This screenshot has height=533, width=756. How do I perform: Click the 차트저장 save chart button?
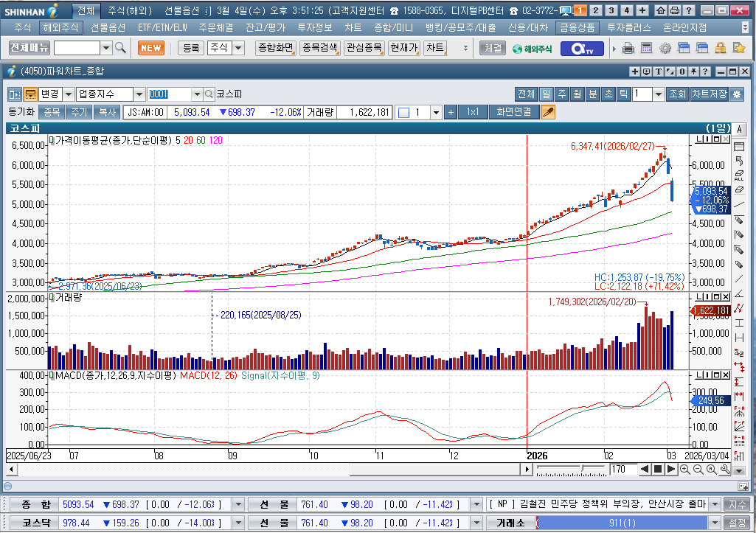click(x=710, y=94)
